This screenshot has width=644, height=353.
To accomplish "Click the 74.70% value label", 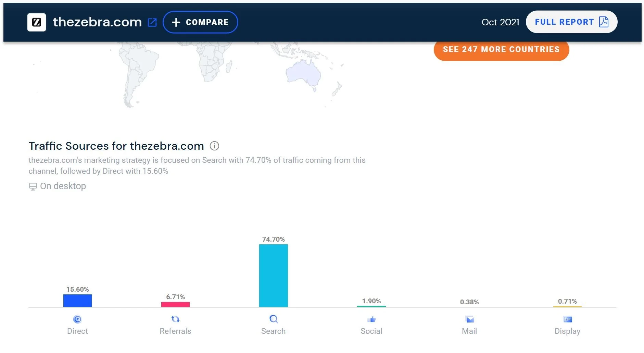I will click(274, 239).
